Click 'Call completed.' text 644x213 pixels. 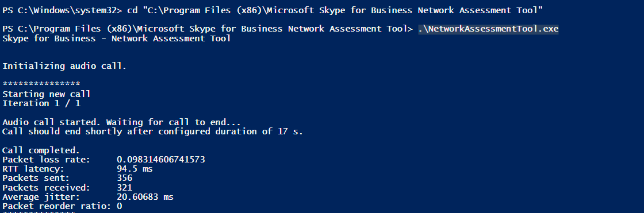pyautogui.click(x=41, y=150)
